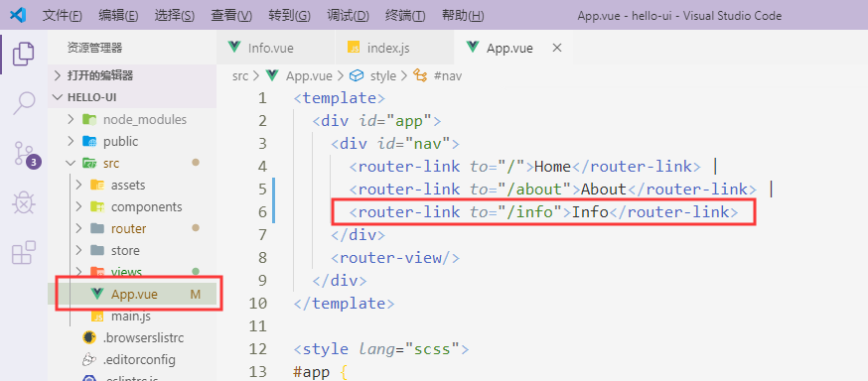Collapse the src folder chevron
The image size is (868, 381).
point(71,163)
